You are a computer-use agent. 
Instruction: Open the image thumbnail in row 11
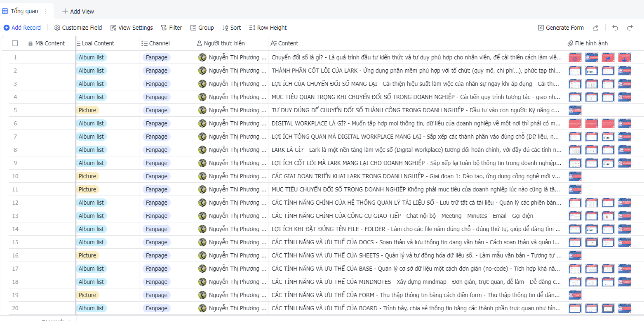click(x=575, y=189)
